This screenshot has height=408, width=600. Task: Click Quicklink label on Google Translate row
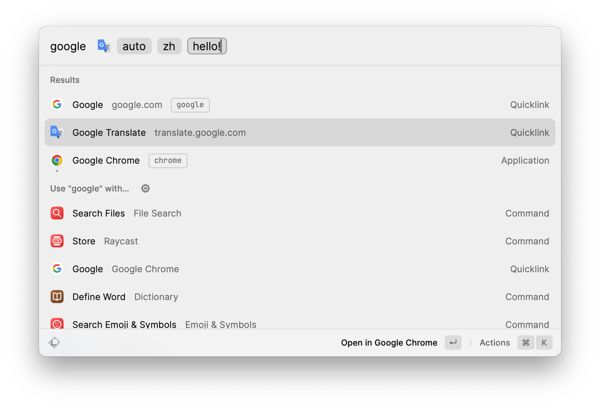pos(530,132)
